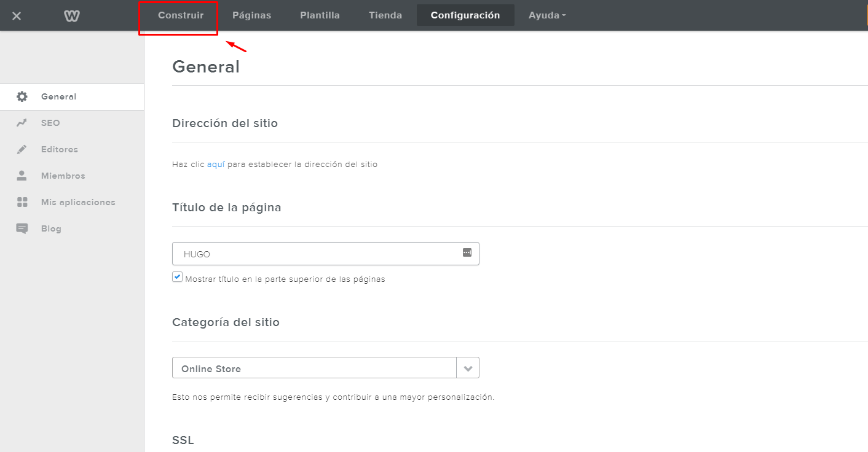Screen dimensions: 868x452
Task: Click the text 'Esto nos permite recibir sugerencias'
Action: pyautogui.click(x=247, y=397)
